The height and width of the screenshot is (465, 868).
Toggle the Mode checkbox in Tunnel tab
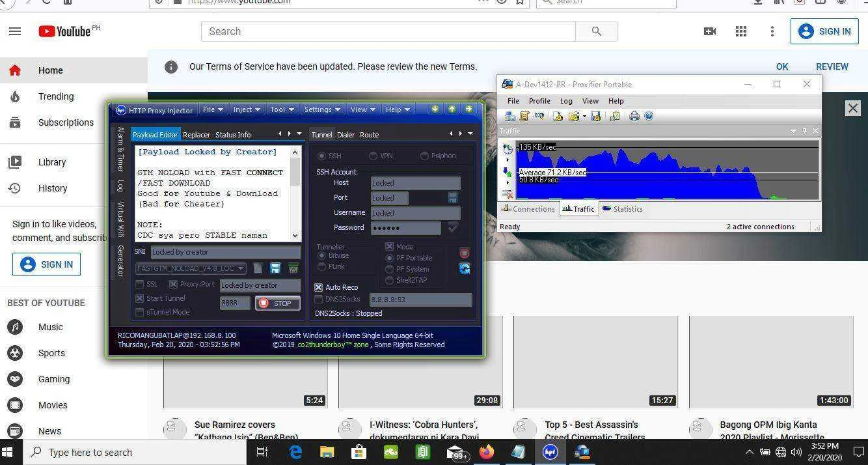pyautogui.click(x=389, y=247)
